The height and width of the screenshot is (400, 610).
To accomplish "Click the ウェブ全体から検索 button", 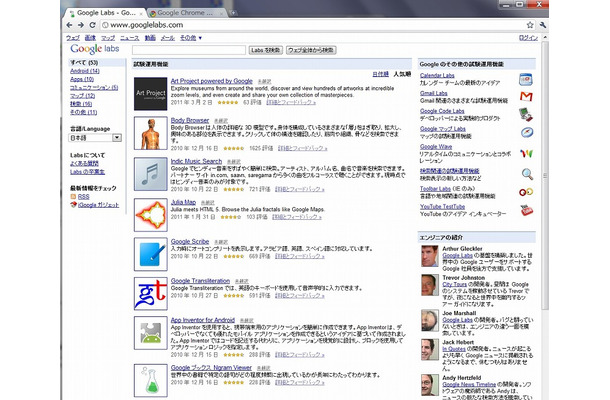I will (x=311, y=50).
